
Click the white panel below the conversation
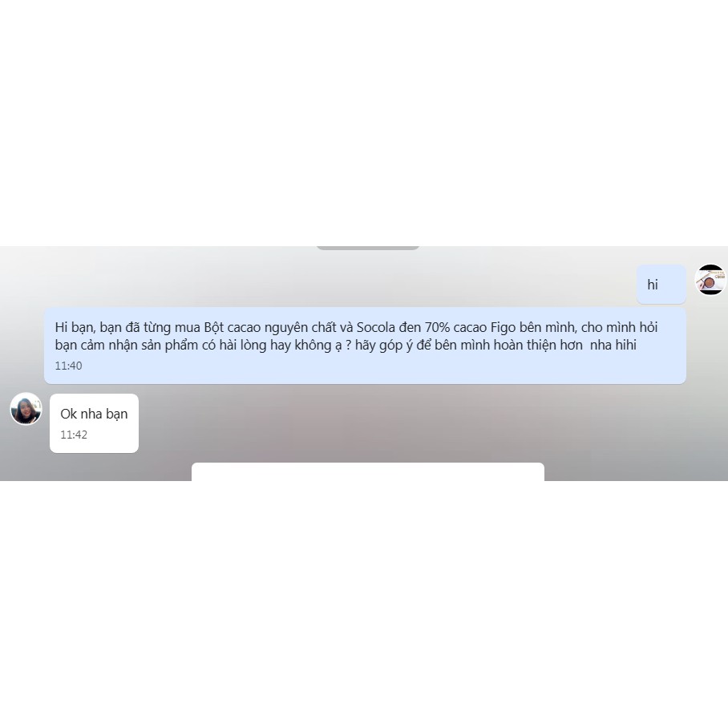[368, 471]
